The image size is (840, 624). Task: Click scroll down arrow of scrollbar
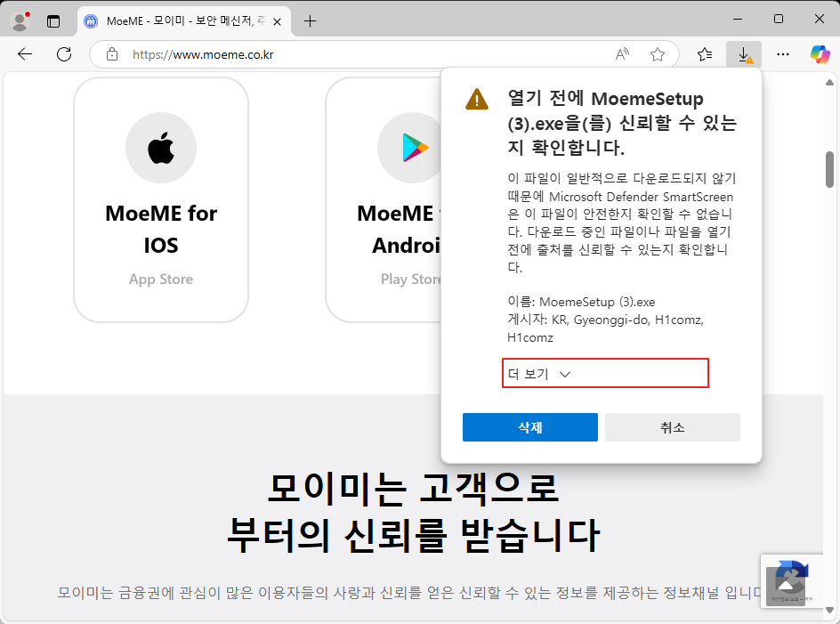829,610
